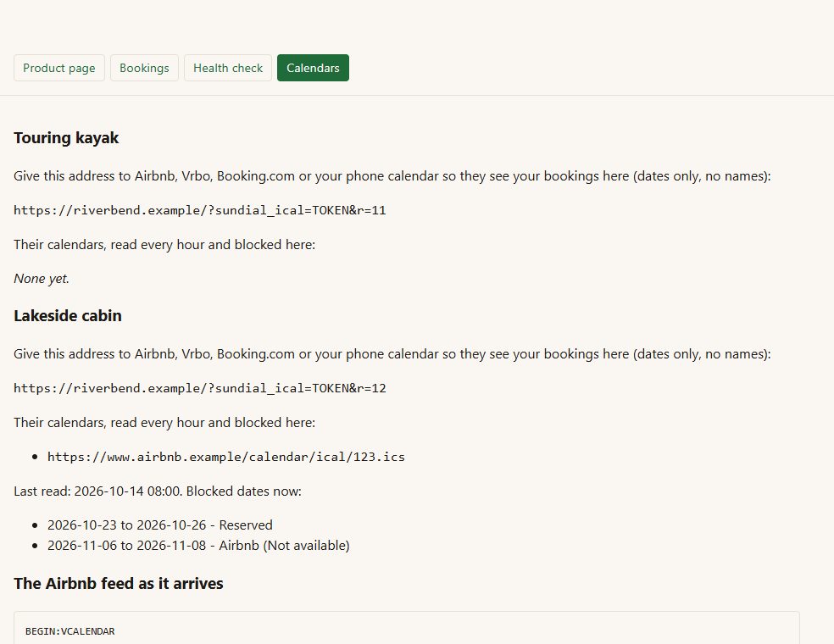Click the 2026-11-06 Airbnb (Not available) entry
This screenshot has height=644, width=834.
click(198, 545)
